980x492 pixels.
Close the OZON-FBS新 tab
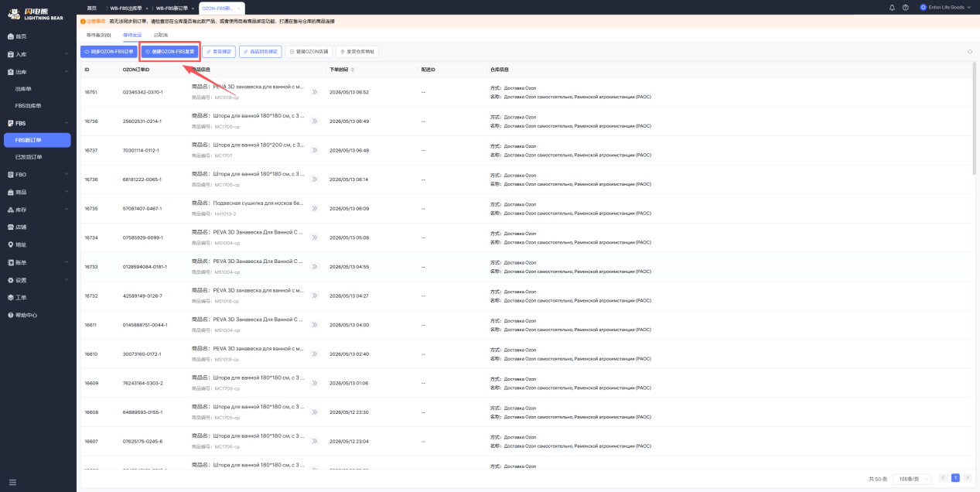tap(238, 8)
